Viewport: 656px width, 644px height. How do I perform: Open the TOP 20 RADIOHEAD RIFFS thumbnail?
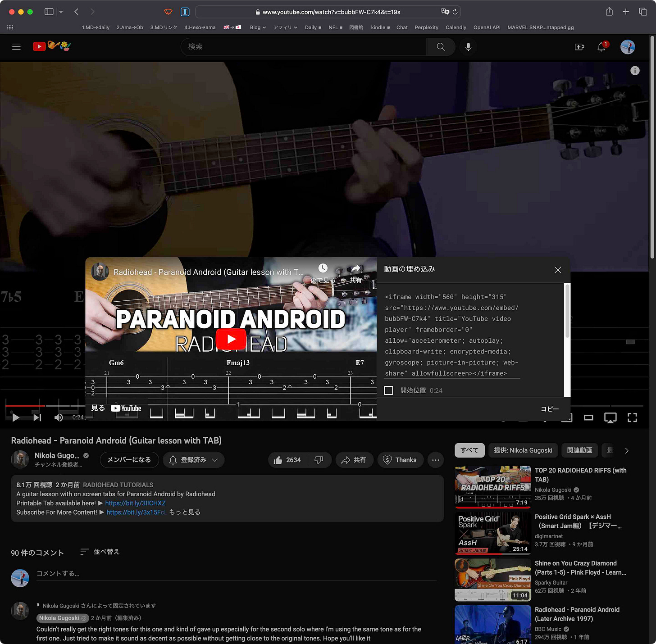[x=493, y=487]
